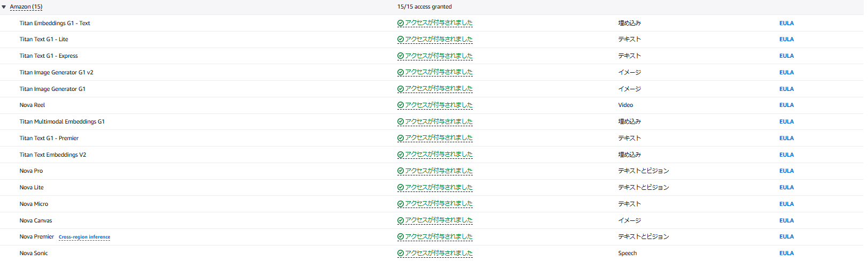
Task: Click アクセスが付与されました status text for Nova Canvas
Action: 439,221
